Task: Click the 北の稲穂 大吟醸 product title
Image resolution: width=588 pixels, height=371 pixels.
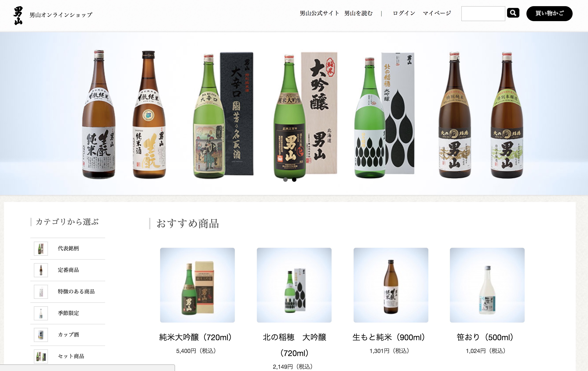Action: coord(294,345)
